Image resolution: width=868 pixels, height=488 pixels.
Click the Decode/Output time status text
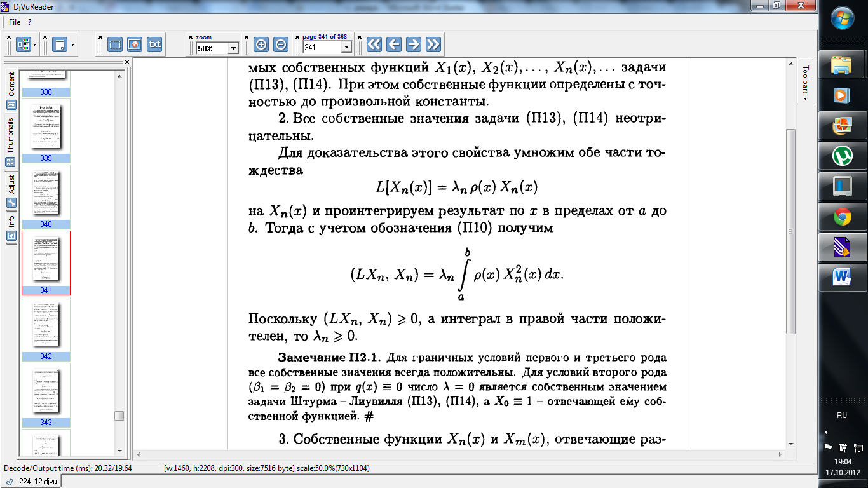pyautogui.click(x=67, y=468)
